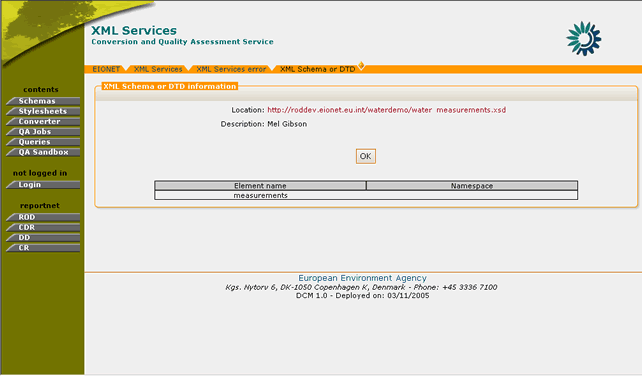Screen dimensions: 642x376
Task: Open the DD reportnet link
Action: 43,238
